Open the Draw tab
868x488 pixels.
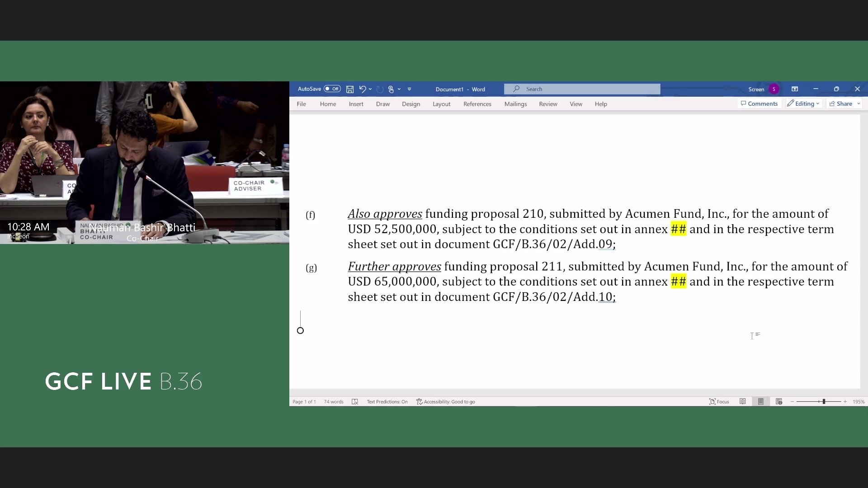click(x=383, y=104)
